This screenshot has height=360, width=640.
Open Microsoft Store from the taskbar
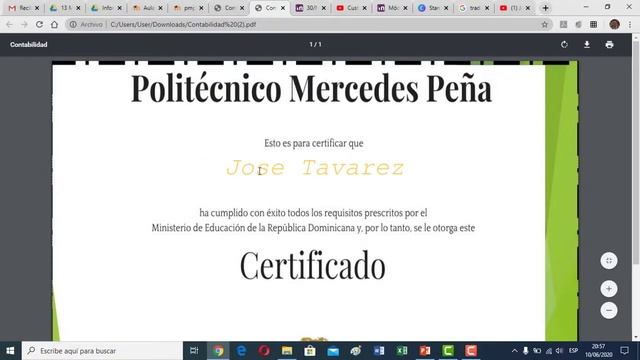click(x=310, y=351)
